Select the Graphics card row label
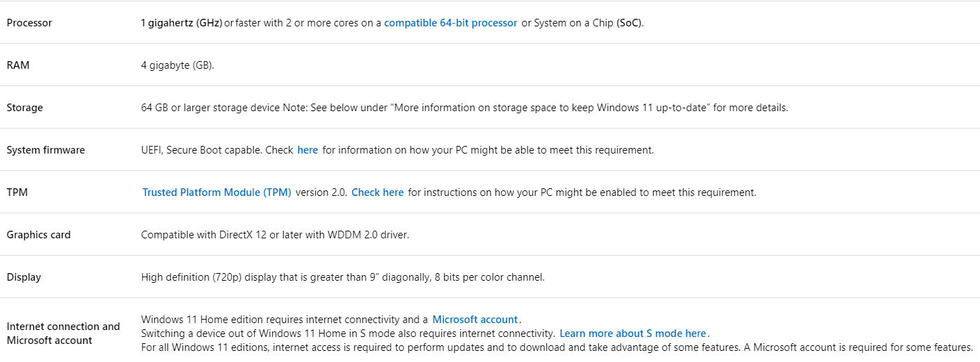The width and height of the screenshot is (980, 362). 39,235
